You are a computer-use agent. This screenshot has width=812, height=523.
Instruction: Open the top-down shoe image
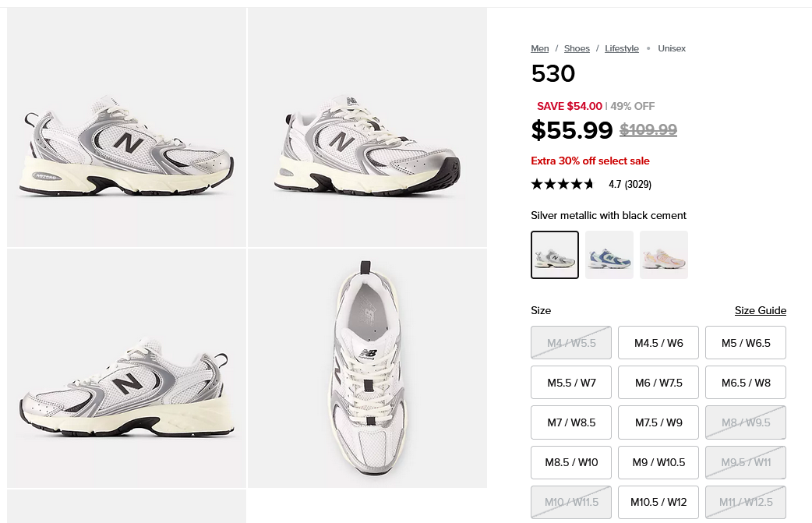tap(367, 368)
